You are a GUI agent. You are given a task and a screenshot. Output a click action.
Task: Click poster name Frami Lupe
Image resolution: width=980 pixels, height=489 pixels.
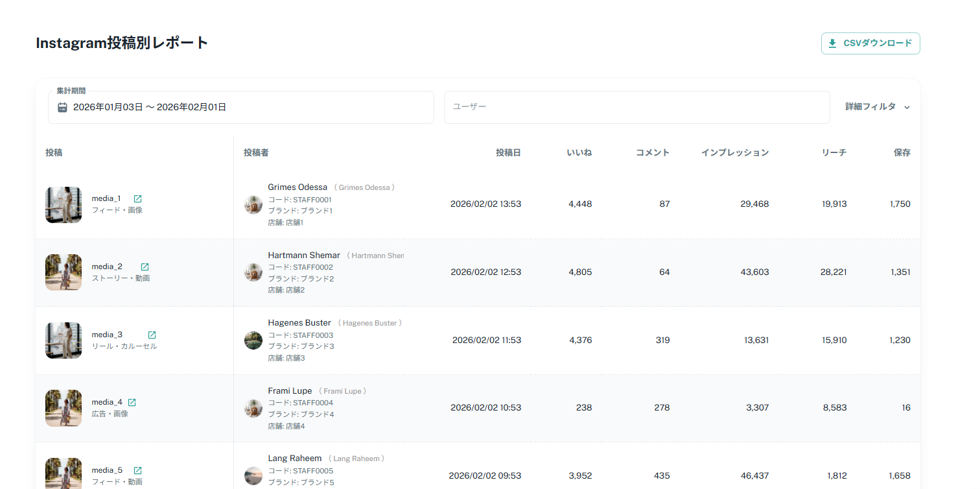click(x=290, y=391)
